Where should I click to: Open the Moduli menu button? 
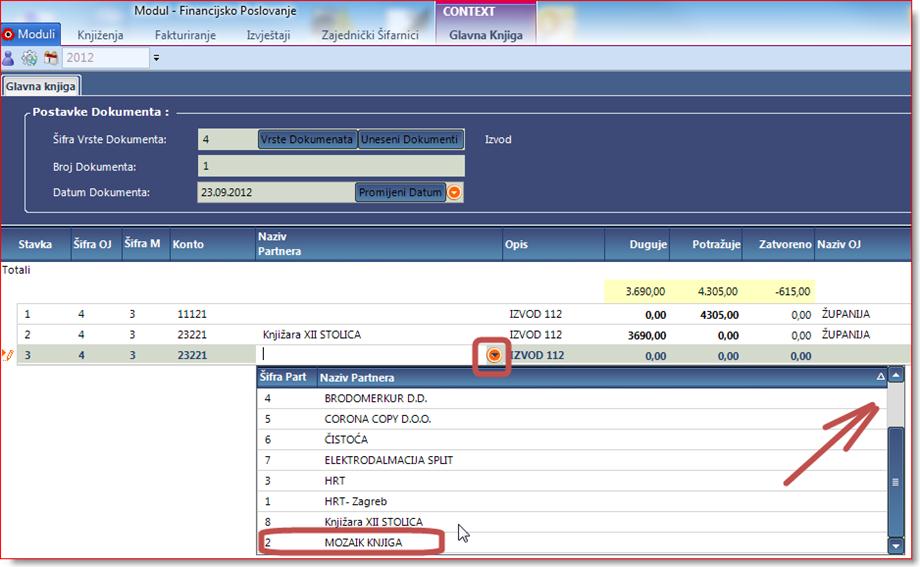[x=31, y=34]
